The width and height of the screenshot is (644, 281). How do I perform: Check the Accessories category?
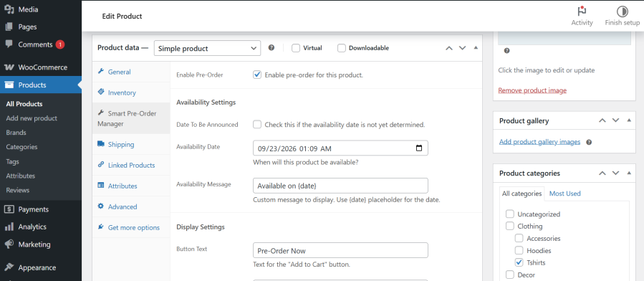(519, 238)
